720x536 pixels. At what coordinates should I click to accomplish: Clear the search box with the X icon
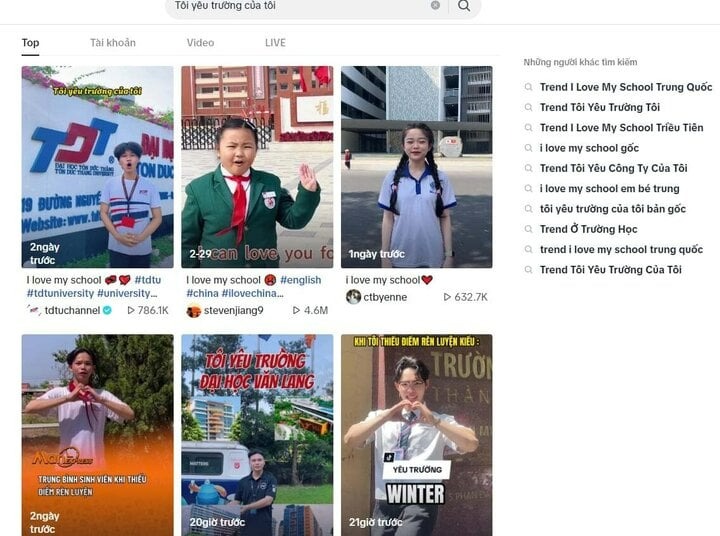click(x=435, y=5)
